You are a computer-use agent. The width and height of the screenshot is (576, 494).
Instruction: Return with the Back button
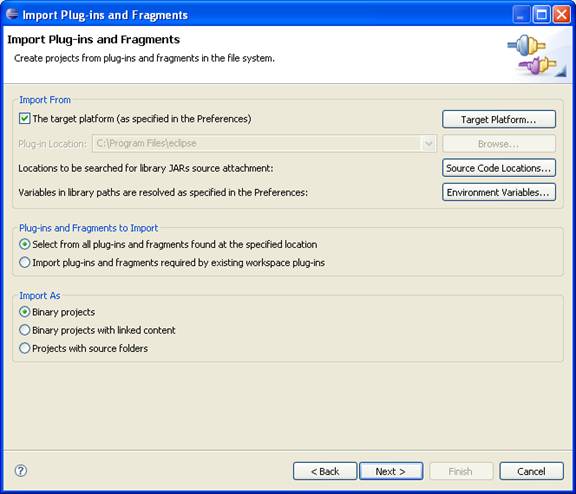[x=325, y=471]
